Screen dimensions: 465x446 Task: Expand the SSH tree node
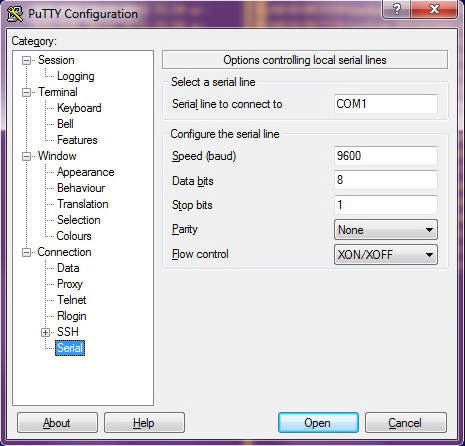(x=45, y=333)
